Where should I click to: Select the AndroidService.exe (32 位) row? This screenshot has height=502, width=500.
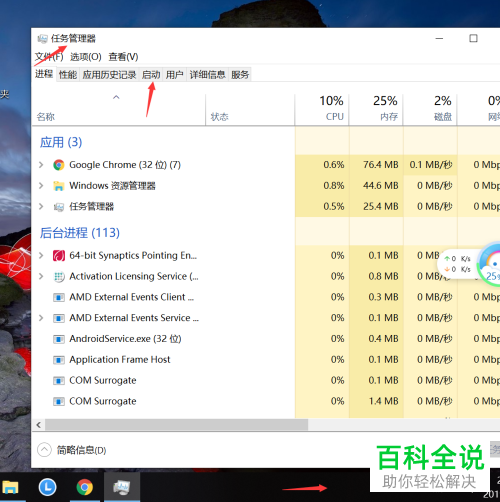(x=266, y=339)
